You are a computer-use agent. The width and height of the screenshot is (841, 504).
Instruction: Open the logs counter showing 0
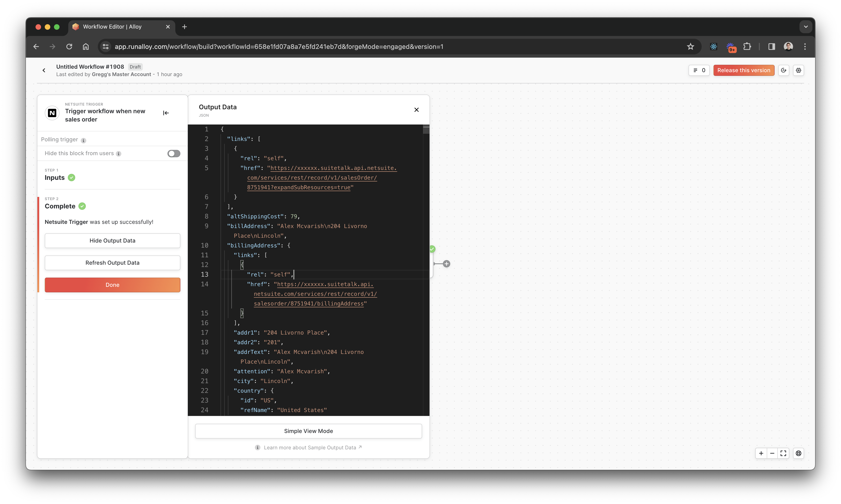(x=699, y=70)
